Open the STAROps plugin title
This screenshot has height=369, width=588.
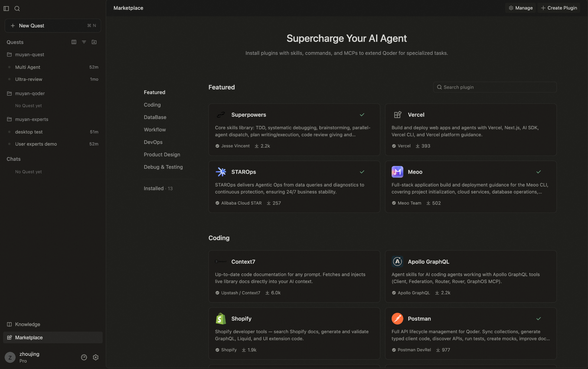click(243, 172)
